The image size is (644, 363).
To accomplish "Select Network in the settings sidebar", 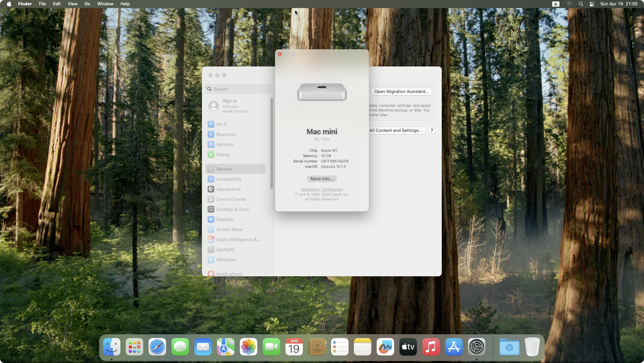I will (x=235, y=145).
